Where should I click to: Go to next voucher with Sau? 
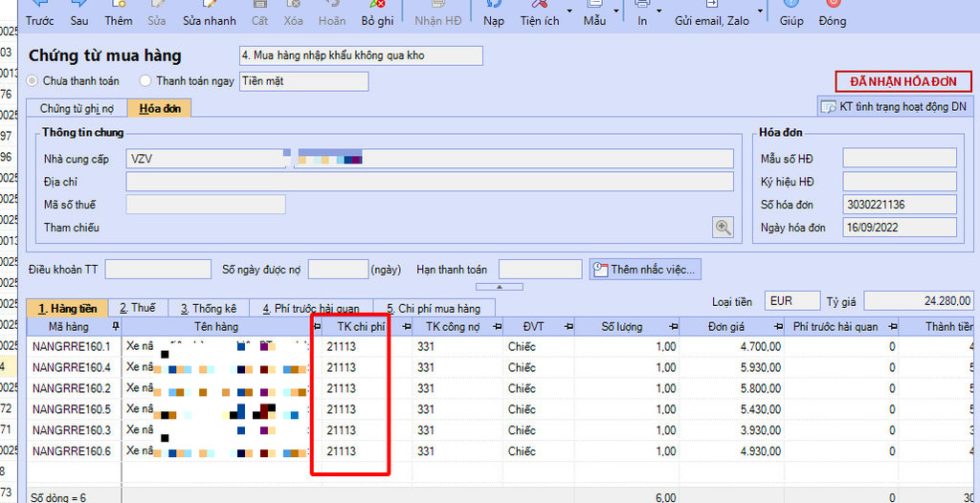pyautogui.click(x=78, y=13)
